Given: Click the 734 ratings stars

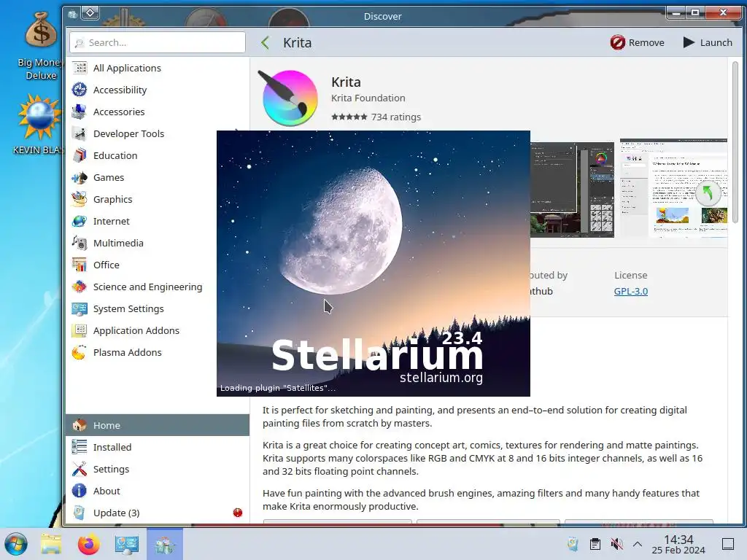Looking at the screenshot, I should pos(349,117).
